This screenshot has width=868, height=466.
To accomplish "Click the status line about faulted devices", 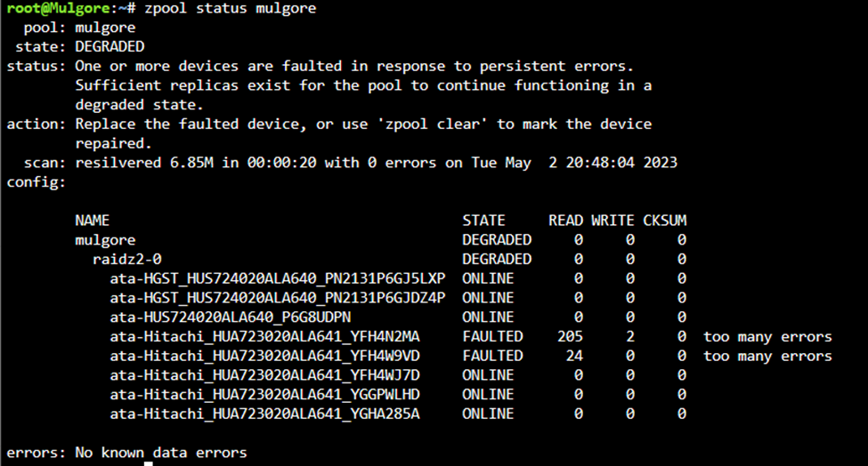I will coord(320,67).
